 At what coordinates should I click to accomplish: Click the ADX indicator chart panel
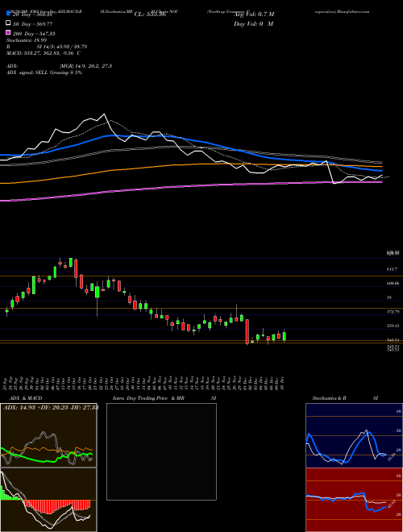pyautogui.click(x=48, y=435)
